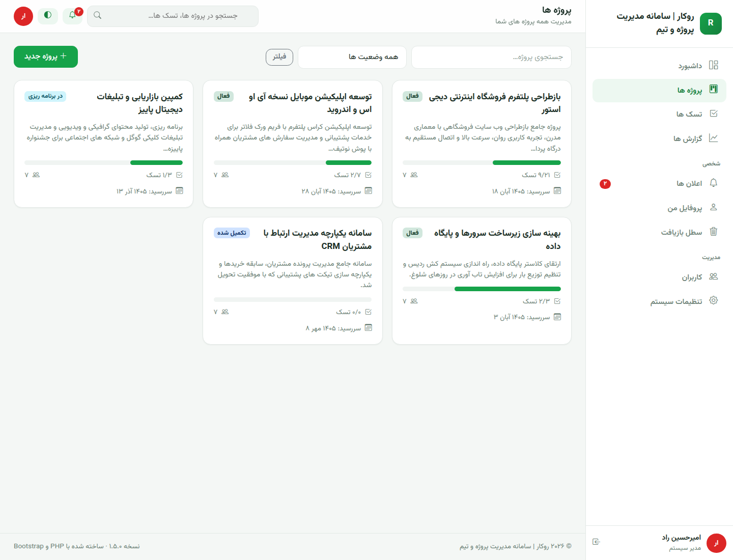Viewport: 733px width, 560px height.
Task: Click progress bar of بهینه سازی زیرساخت project
Action: pos(482,289)
